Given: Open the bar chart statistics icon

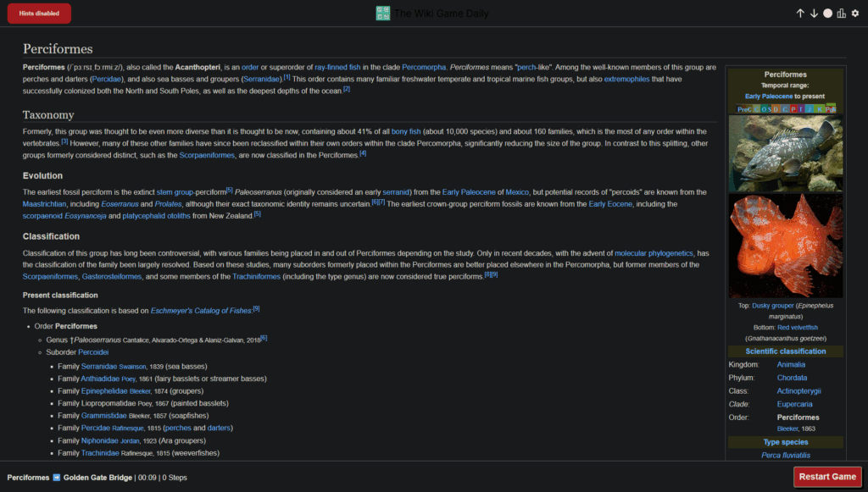Looking at the screenshot, I should tap(840, 13).
